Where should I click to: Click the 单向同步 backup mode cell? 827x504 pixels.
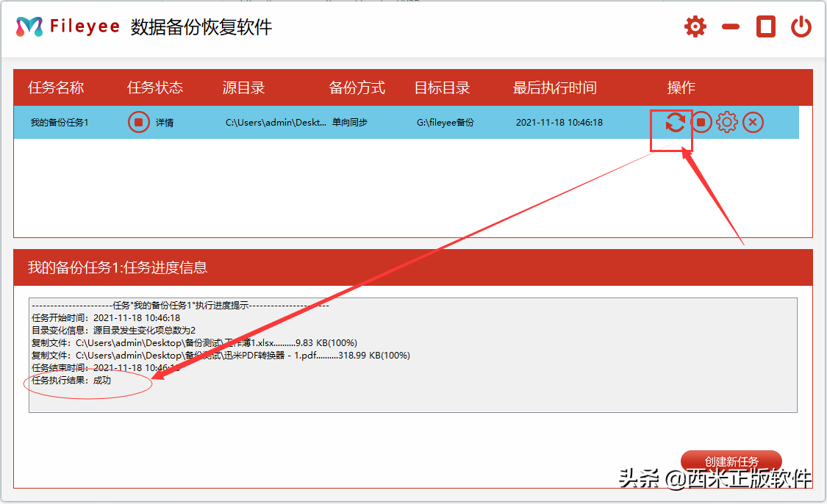coord(350,122)
